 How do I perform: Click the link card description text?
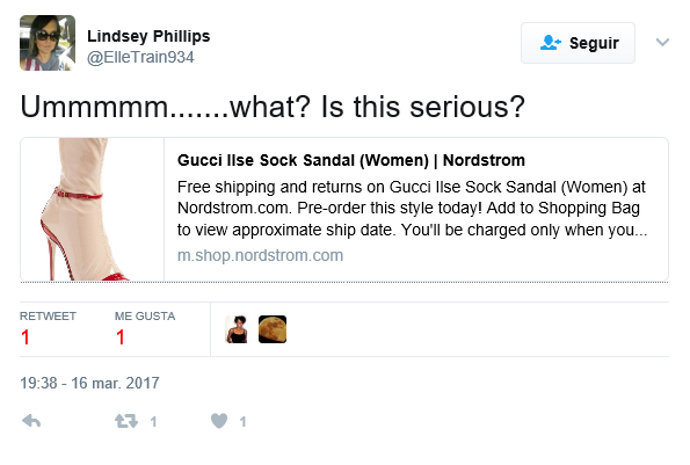tap(412, 208)
